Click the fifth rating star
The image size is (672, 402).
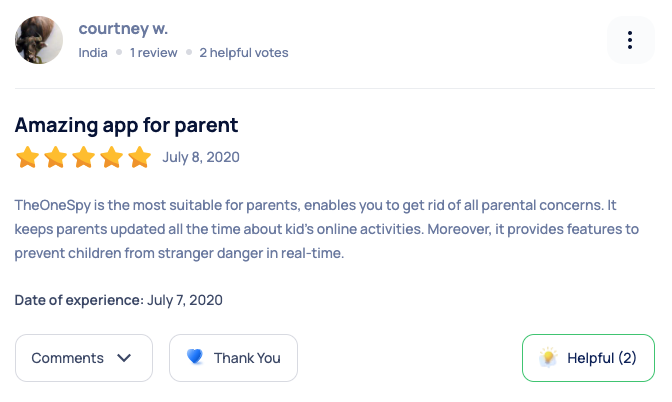(139, 158)
